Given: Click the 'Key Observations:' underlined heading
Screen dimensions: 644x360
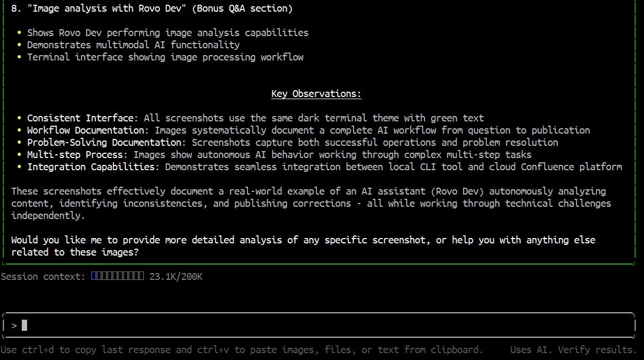Looking at the screenshot, I should tap(316, 94).
